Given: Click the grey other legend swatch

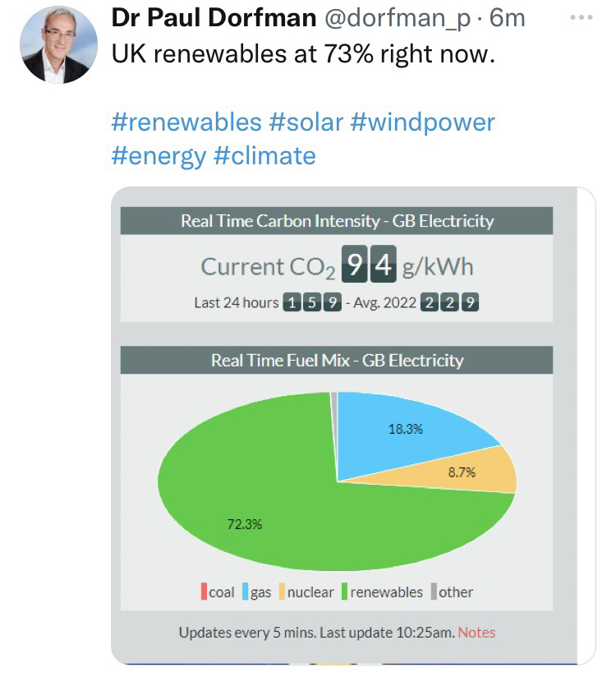Looking at the screenshot, I should (434, 592).
